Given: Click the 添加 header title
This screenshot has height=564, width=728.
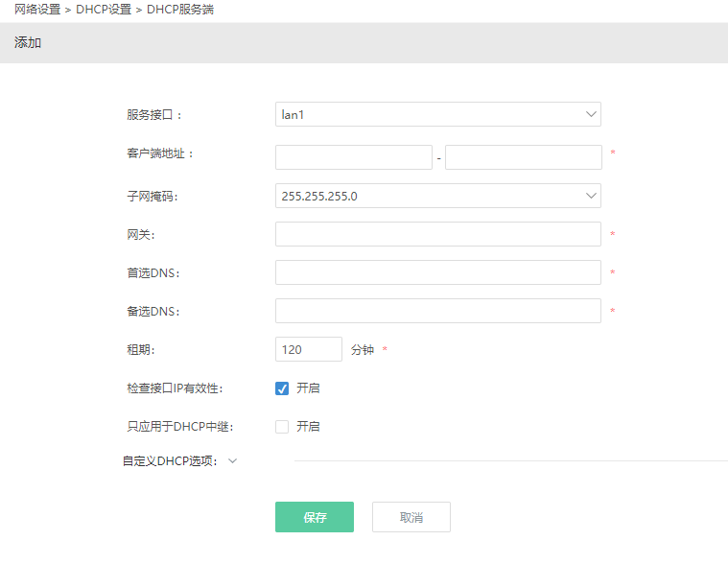Looking at the screenshot, I should pos(28,43).
